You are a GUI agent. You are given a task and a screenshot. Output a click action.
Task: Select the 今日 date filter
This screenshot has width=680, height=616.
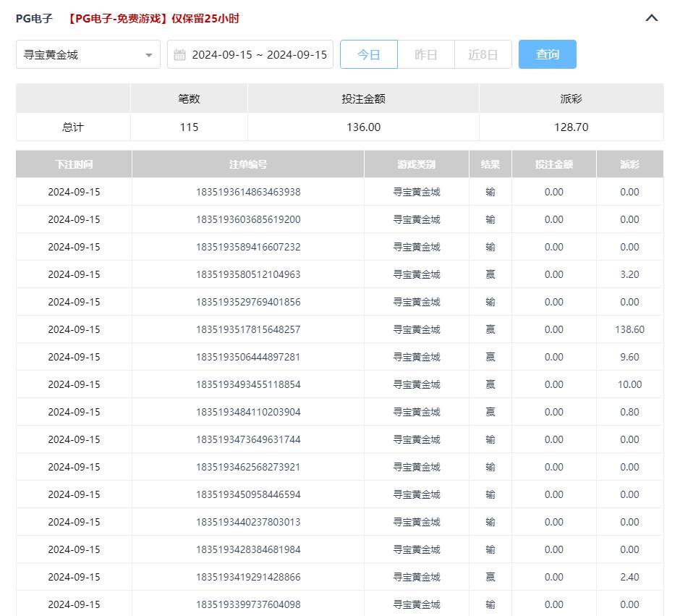[368, 54]
